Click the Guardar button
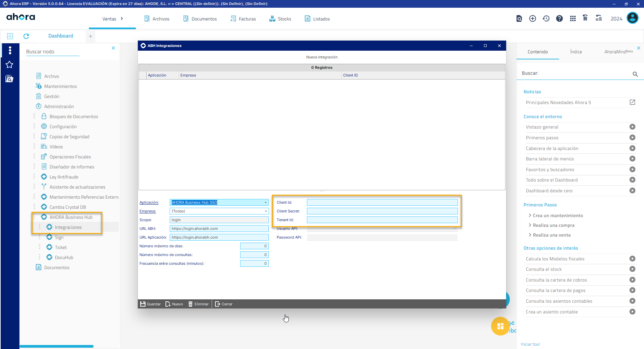 click(150, 304)
